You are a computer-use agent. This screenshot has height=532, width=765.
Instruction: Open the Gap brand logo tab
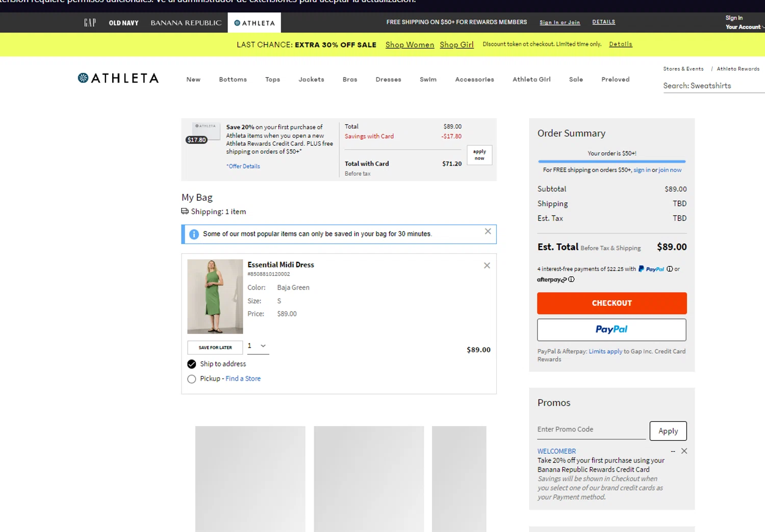coord(90,22)
